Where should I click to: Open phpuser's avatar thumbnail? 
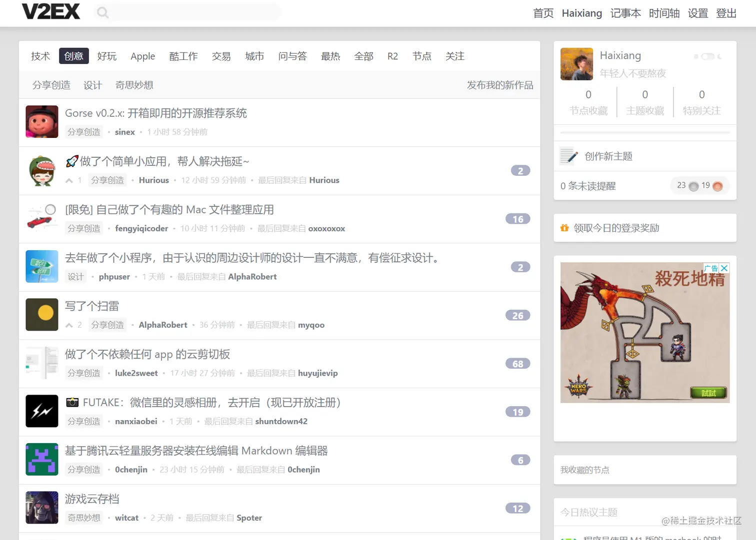pos(42,266)
